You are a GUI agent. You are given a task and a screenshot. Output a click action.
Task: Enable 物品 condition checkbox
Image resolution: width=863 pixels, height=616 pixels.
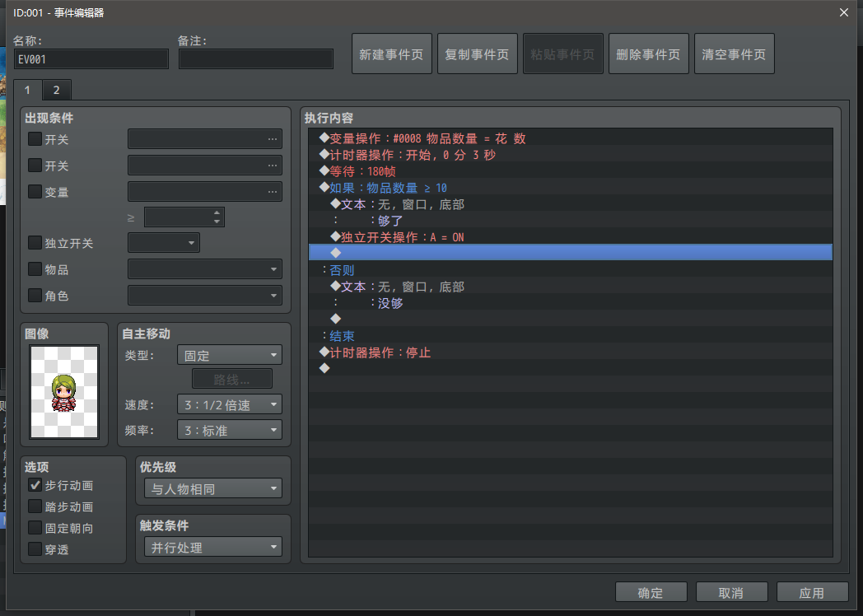(35, 269)
